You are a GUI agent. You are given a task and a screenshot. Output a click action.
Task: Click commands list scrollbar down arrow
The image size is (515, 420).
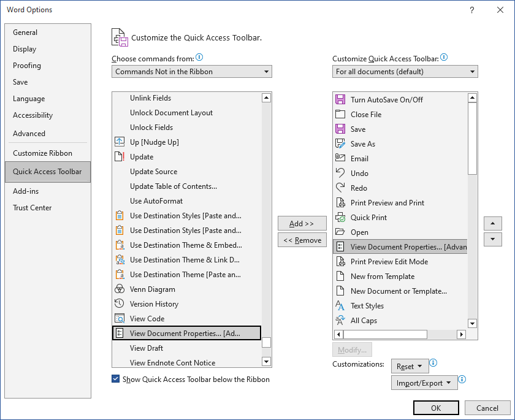pos(266,362)
